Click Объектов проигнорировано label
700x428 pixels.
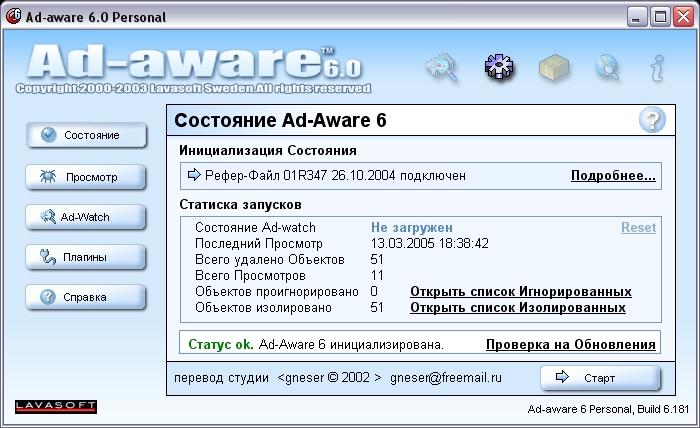(x=277, y=291)
